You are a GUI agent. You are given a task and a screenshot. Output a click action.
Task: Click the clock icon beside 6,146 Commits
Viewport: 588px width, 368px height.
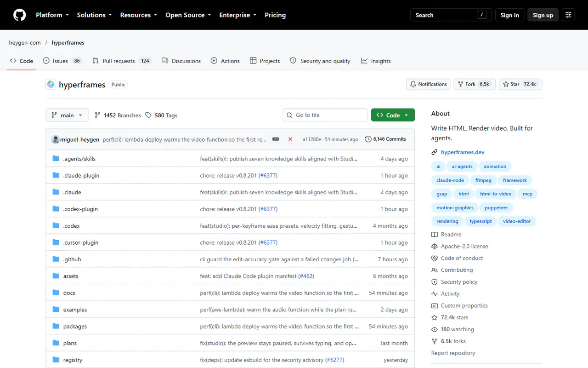click(x=368, y=139)
